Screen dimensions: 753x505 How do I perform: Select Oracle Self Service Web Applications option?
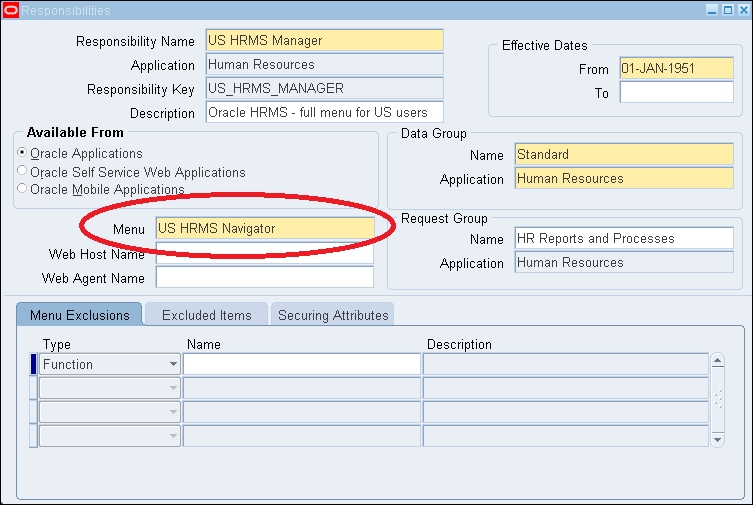[x=22, y=171]
